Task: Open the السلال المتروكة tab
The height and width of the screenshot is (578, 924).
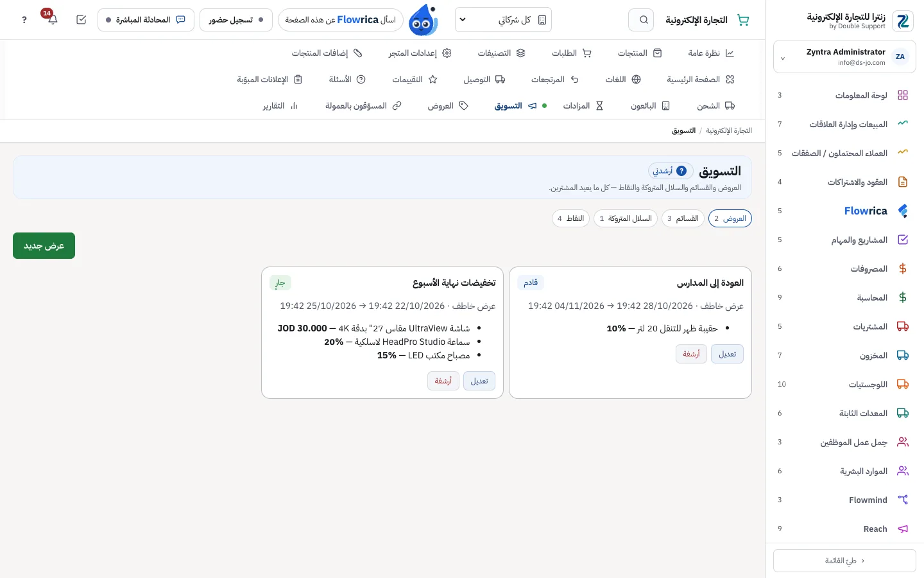Action: [626, 218]
